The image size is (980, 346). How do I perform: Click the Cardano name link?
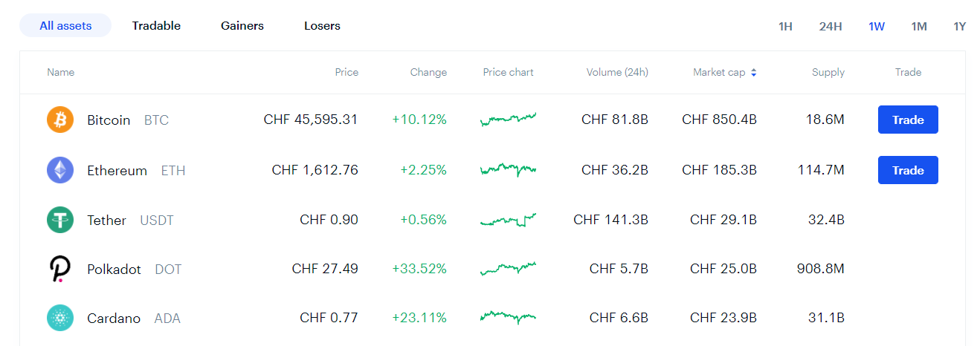pyautogui.click(x=114, y=319)
